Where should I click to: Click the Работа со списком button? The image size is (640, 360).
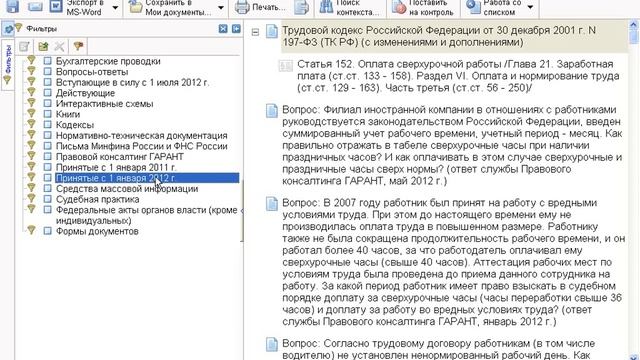point(494,7)
